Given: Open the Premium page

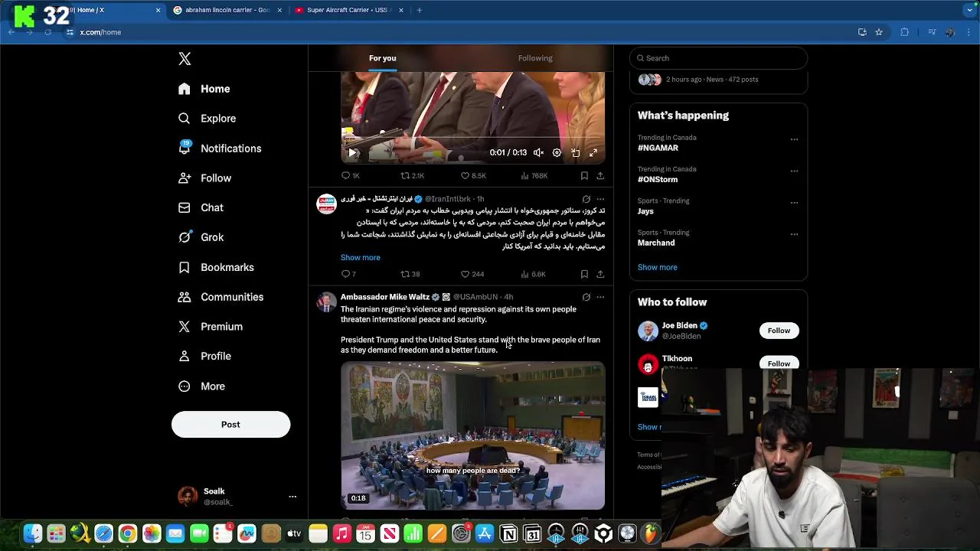Looking at the screenshot, I should click(211, 327).
